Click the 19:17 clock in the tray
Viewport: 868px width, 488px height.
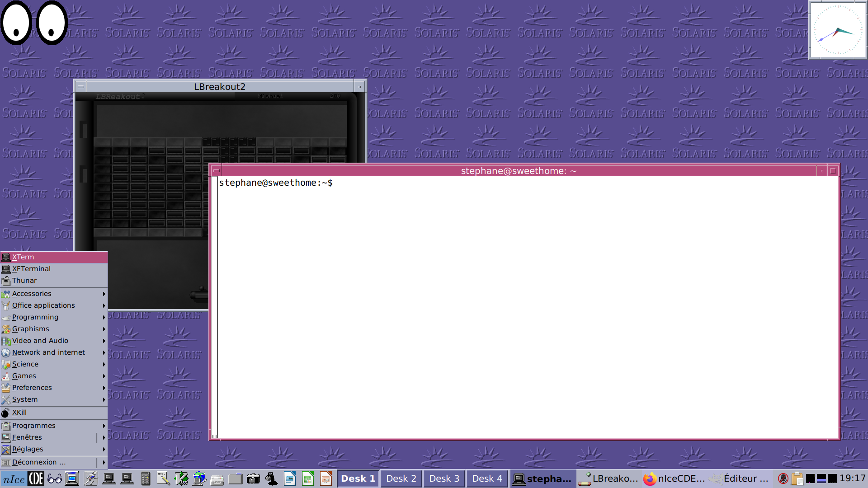[x=852, y=478]
